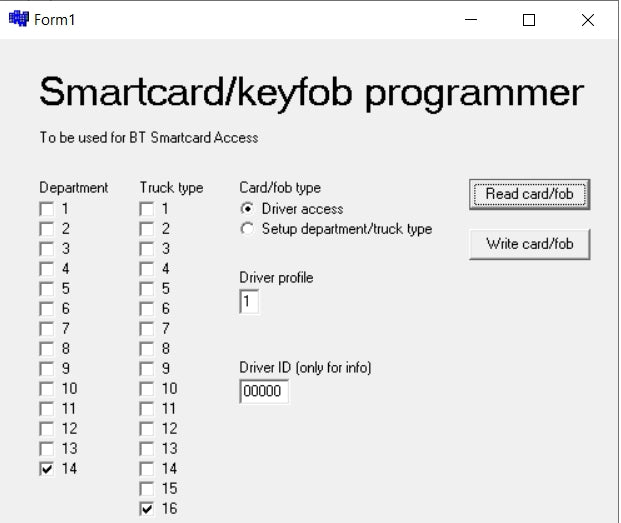Click the Form1 application icon in title bar

[x=18, y=19]
